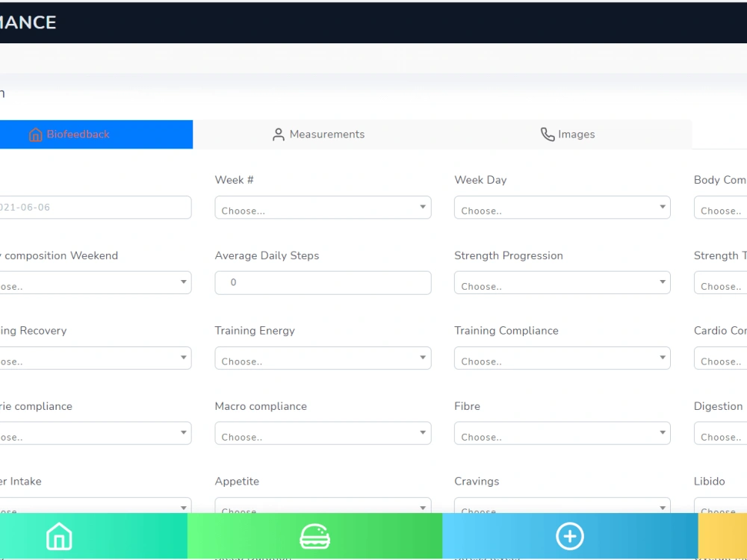Expand the Recovery dropdown
Image resolution: width=747 pixels, height=560 pixels.
point(96,358)
